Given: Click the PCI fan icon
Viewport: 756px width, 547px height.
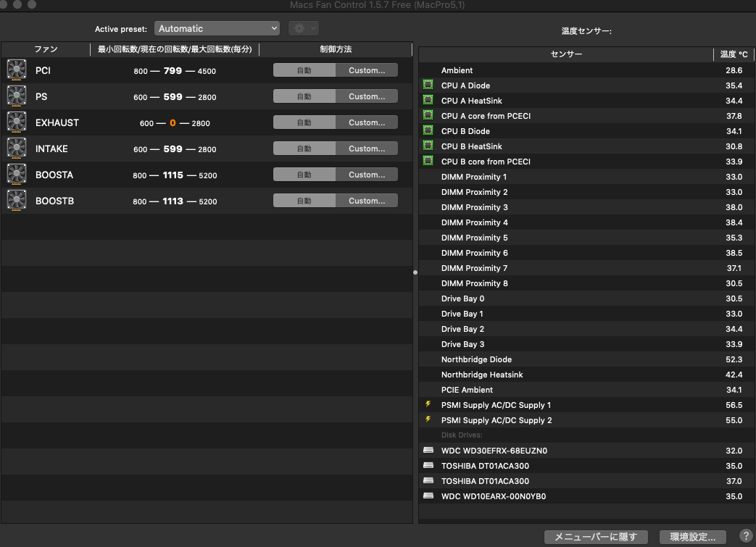Looking at the screenshot, I should click(x=16, y=70).
